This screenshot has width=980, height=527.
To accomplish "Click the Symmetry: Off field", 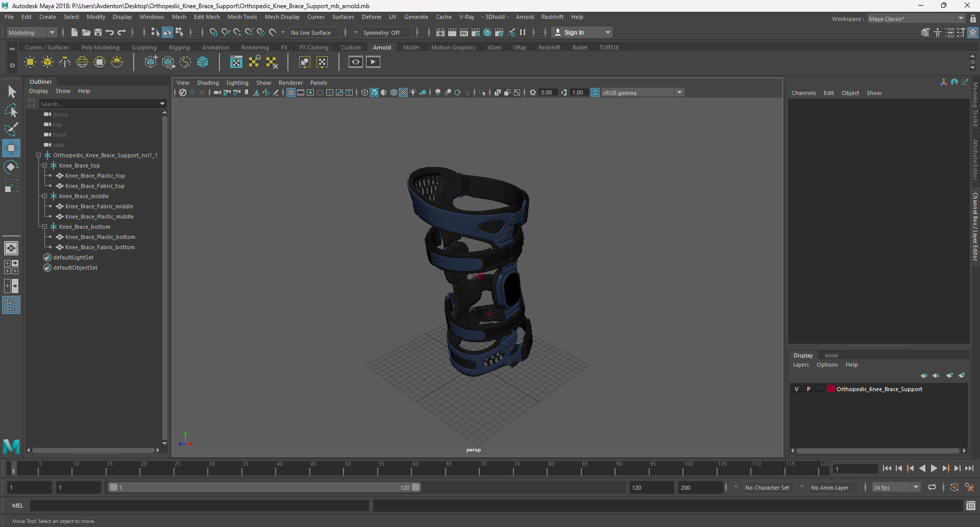I will click(x=385, y=32).
